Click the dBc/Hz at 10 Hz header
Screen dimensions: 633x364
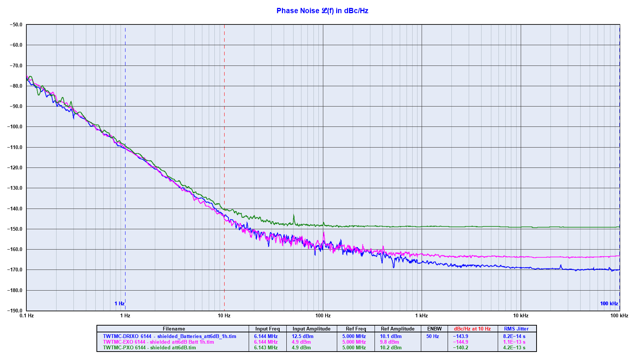pos(472,329)
